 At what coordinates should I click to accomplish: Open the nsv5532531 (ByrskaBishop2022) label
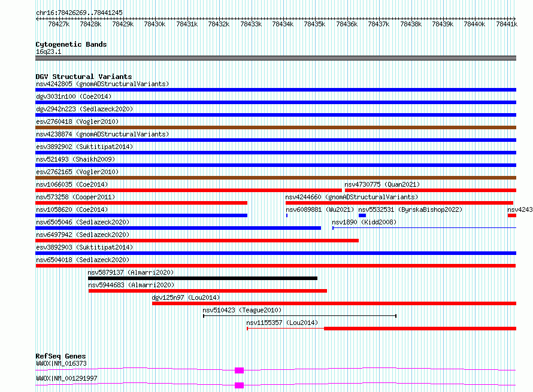pyautogui.click(x=410, y=209)
